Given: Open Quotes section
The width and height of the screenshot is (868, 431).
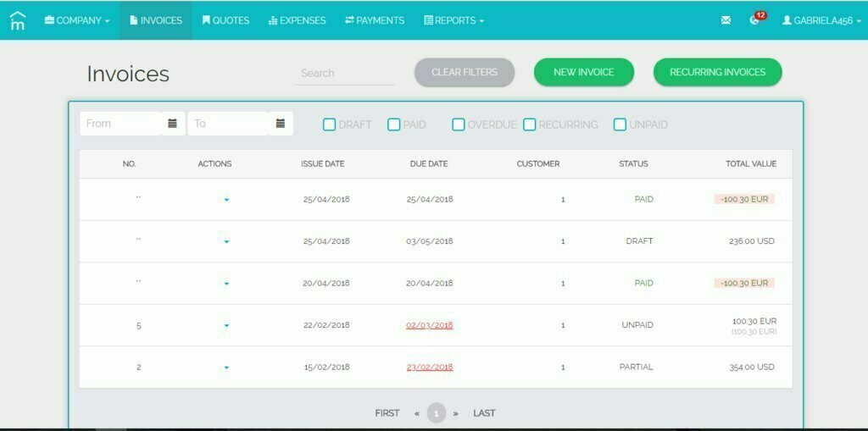Looking at the screenshot, I should click(225, 20).
